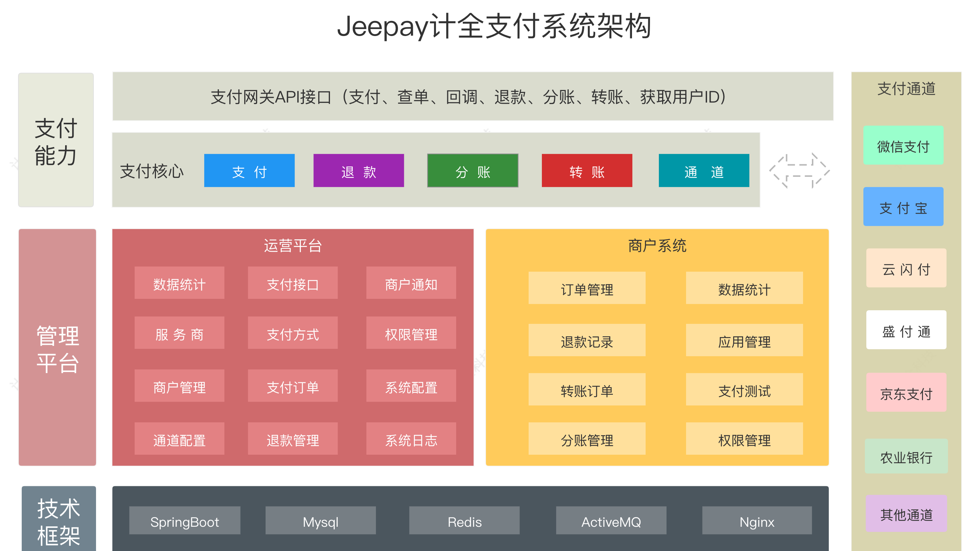The image size is (980, 551).
Task: Select the 微信支付 channel box
Action: [x=903, y=145]
